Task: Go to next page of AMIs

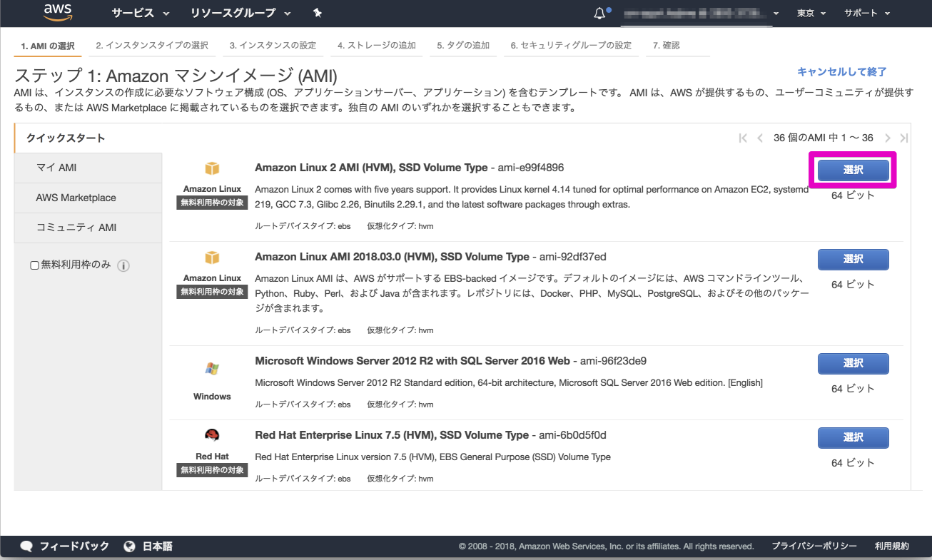Action: click(x=888, y=138)
